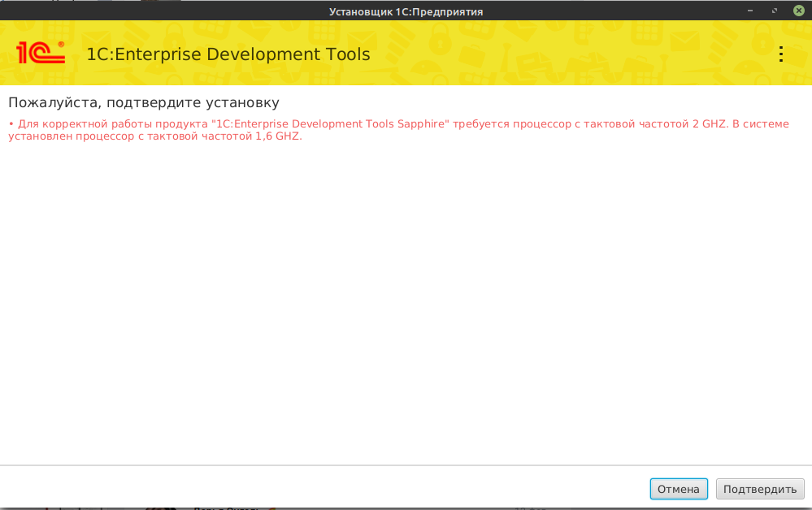The image size is (812, 510).
Task: Click heading "Пожалуйста, подтвердите установку"
Action: (x=144, y=102)
